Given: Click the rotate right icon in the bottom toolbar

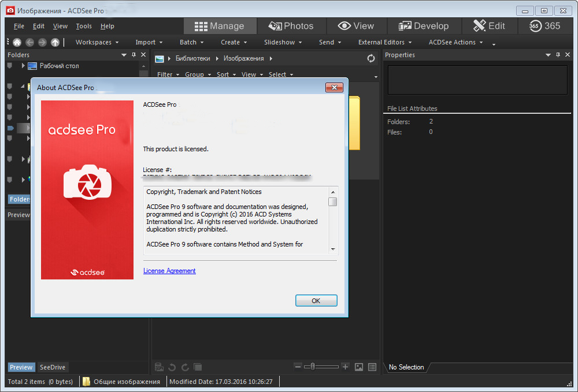Looking at the screenshot, I should tap(185, 367).
